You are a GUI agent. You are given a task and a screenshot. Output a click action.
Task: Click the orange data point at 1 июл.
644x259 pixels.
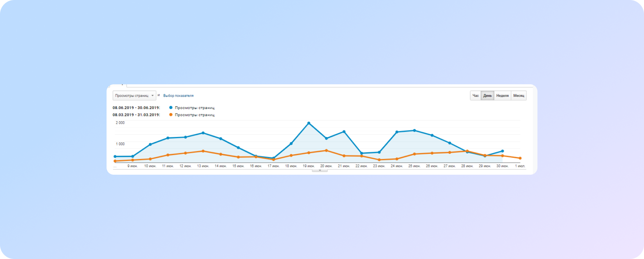point(520,158)
